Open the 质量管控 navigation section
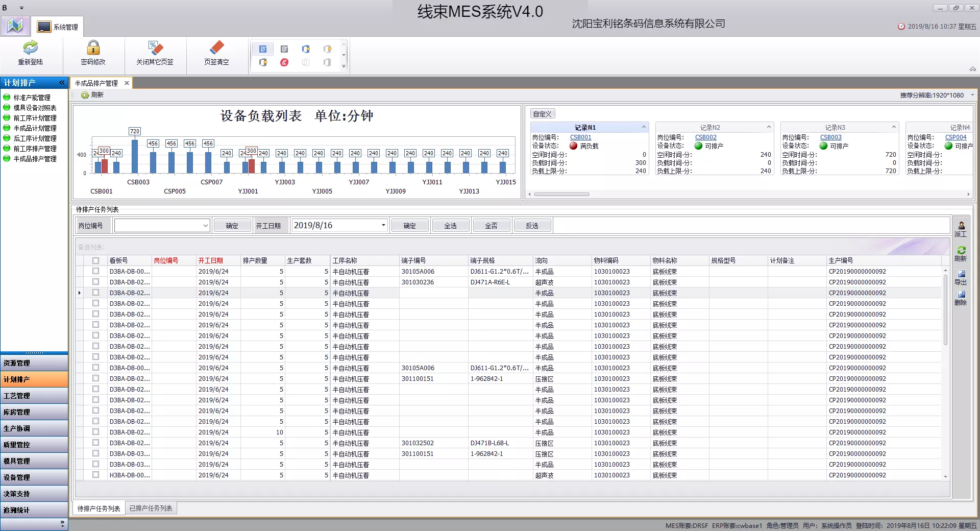 pos(34,445)
